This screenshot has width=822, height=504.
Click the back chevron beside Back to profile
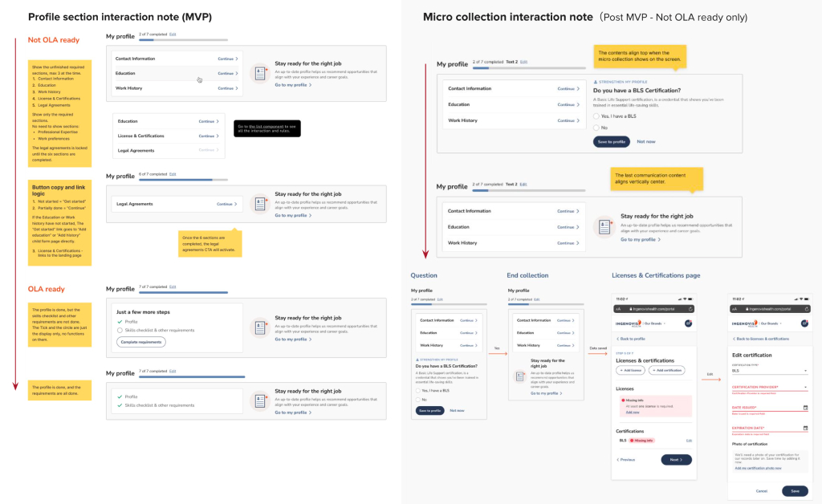pyautogui.click(x=617, y=339)
